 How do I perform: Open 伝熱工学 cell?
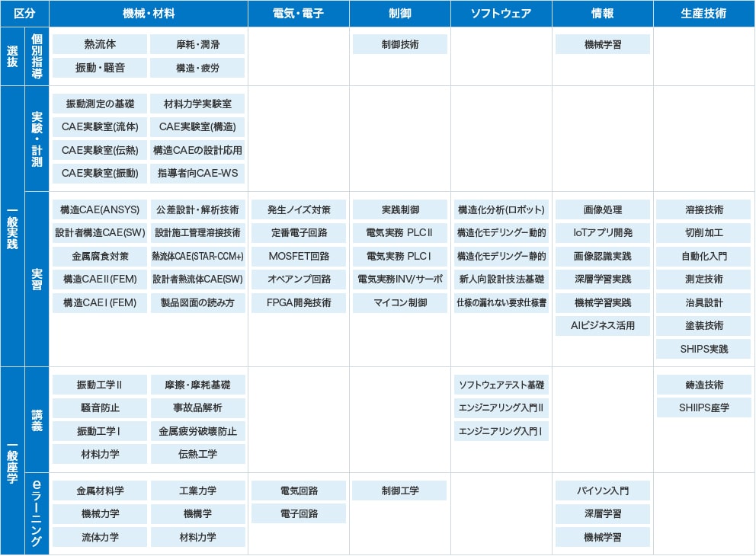pos(197,454)
